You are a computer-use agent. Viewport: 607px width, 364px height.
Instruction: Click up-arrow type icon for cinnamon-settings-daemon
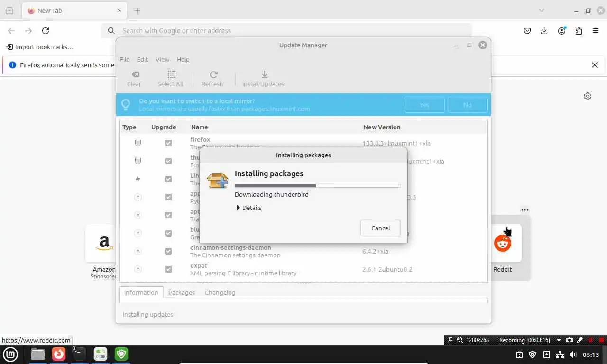[x=138, y=251]
